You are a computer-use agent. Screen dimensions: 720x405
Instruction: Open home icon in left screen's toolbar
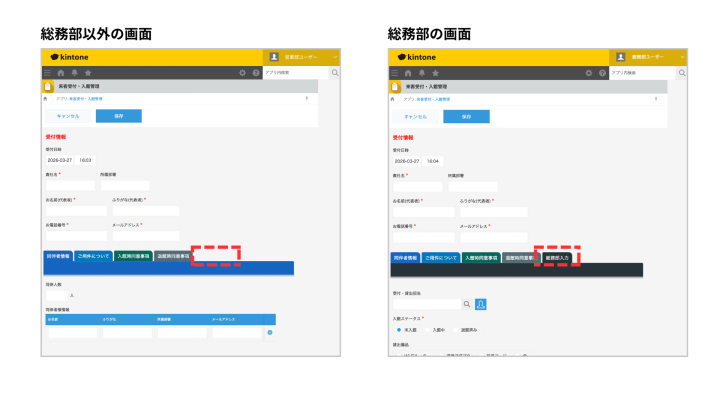pyautogui.click(x=61, y=73)
